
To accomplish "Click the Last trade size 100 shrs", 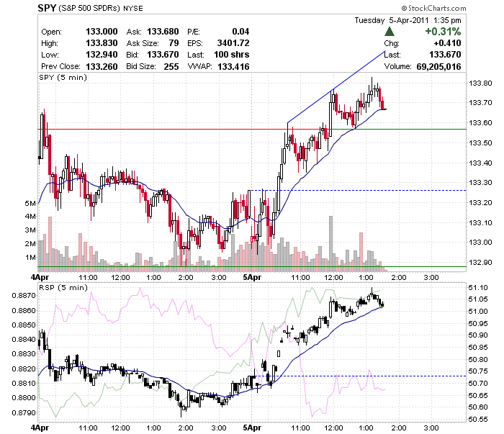I will (232, 55).
